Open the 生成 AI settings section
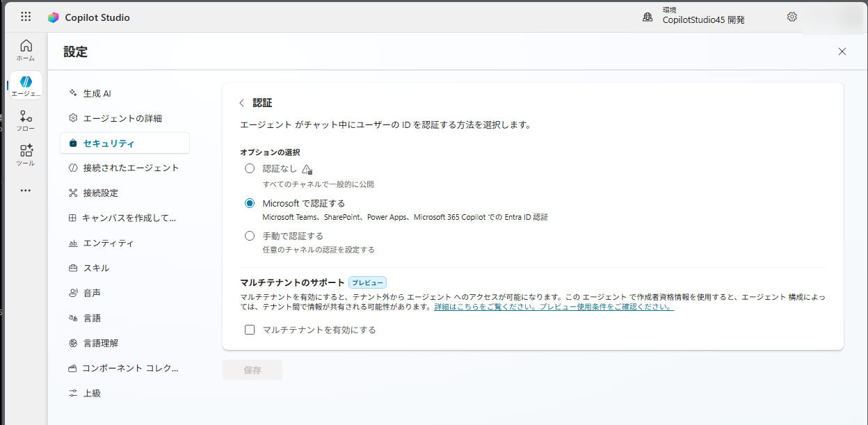This screenshot has width=868, height=425. 125,93
